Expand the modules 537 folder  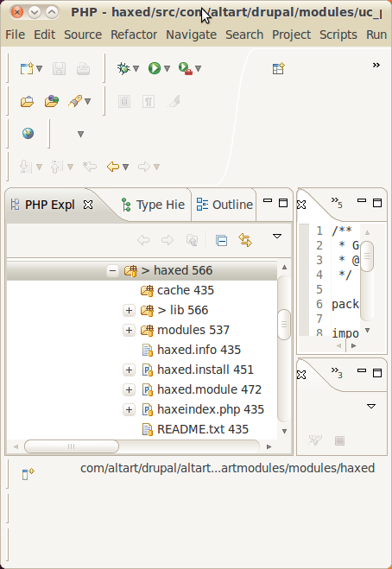tap(129, 330)
